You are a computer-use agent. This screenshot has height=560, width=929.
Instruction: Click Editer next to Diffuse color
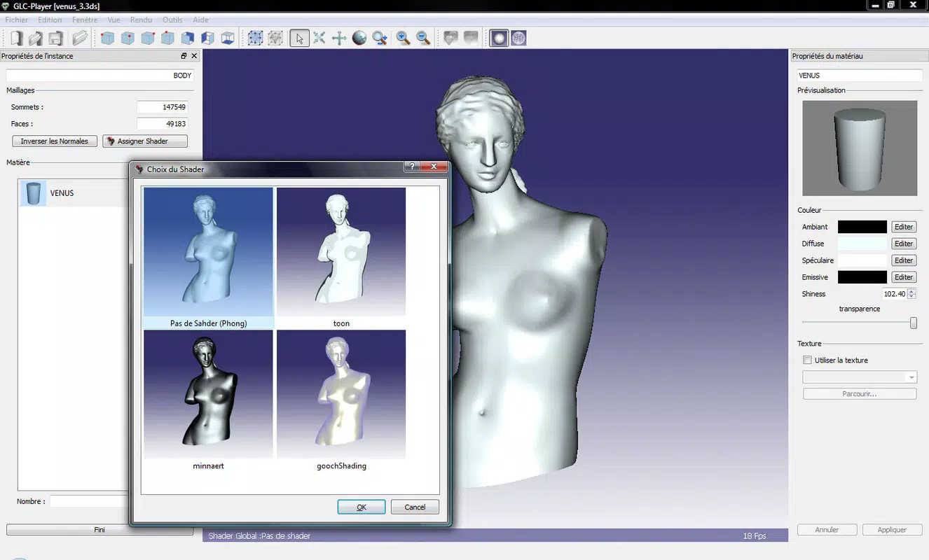tap(904, 244)
